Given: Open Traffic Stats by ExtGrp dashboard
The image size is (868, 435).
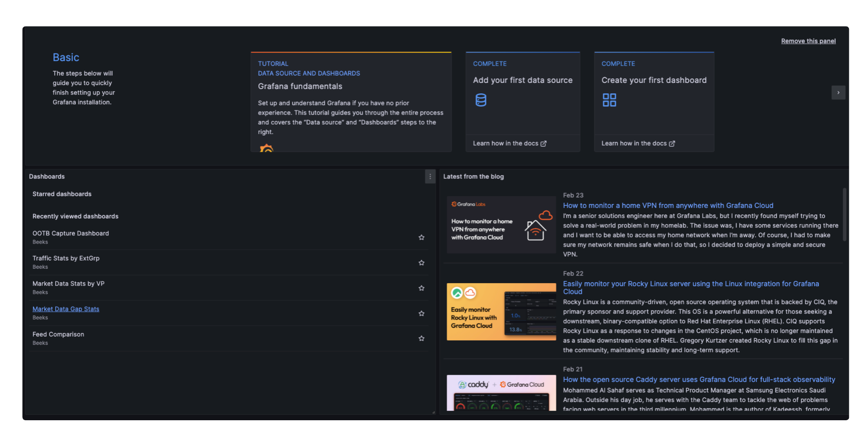Looking at the screenshot, I should (66, 258).
